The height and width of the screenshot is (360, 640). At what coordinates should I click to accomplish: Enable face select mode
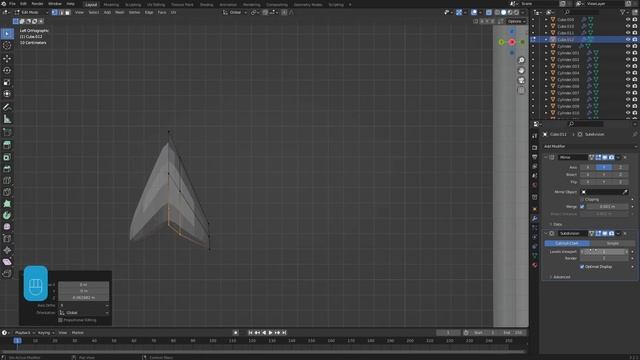click(x=68, y=13)
